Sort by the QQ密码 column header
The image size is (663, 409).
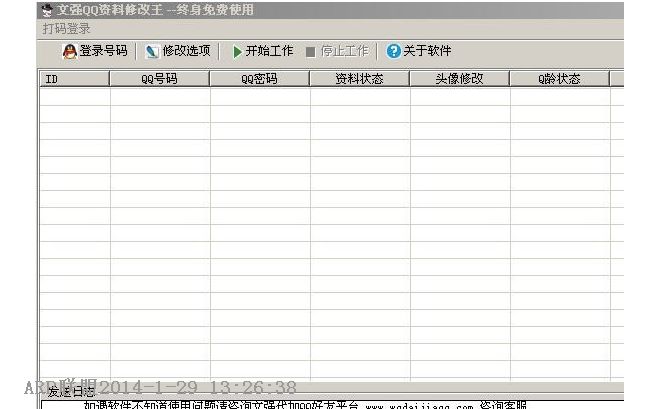pyautogui.click(x=260, y=79)
